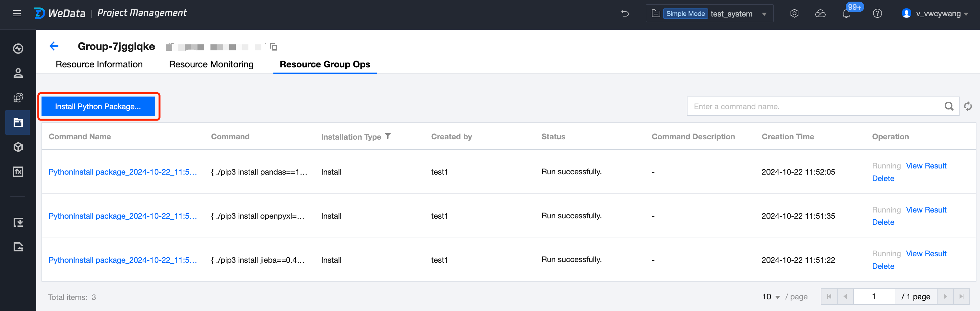Expand the test_system project dropdown

point(764,14)
